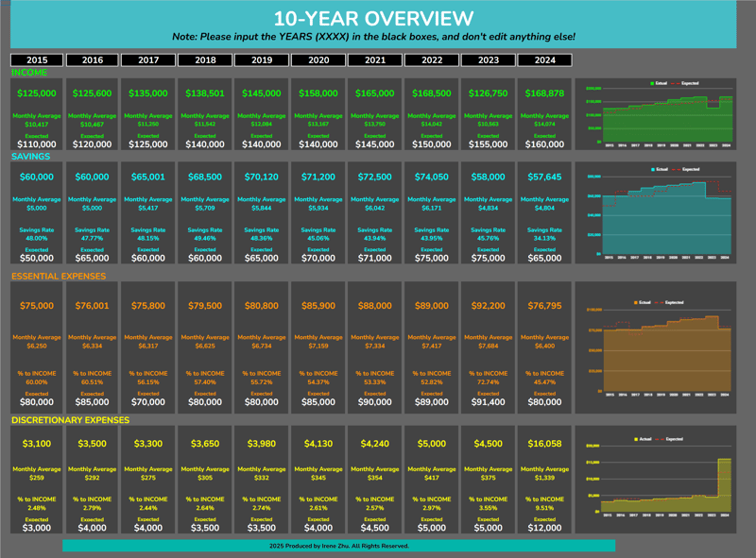Screen dimensions: 756x558
Task: Select the 2015 year input box
Action: click(x=37, y=60)
